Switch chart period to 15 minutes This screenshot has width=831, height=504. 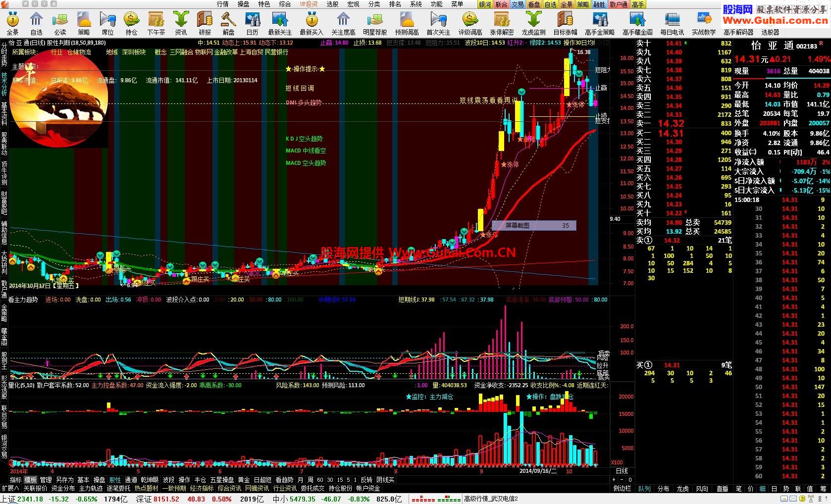(340, 480)
